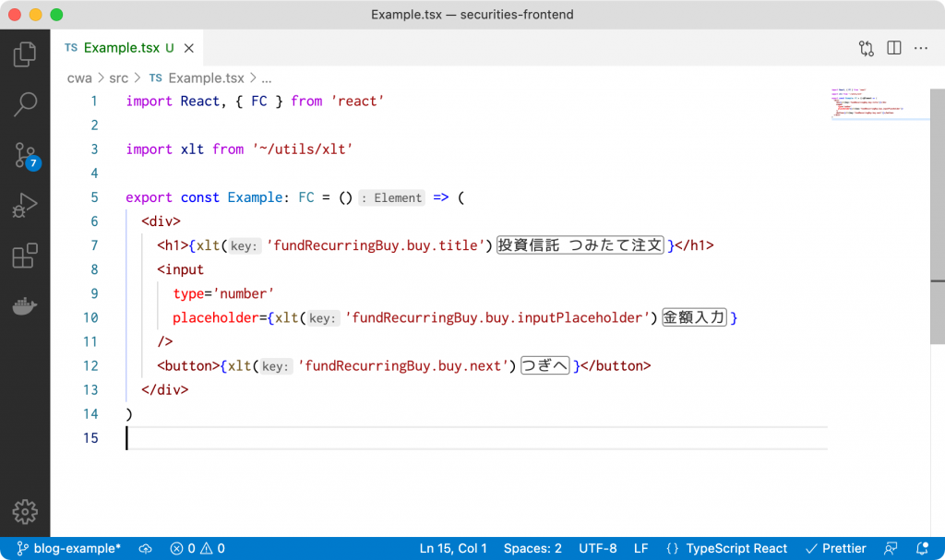Viewport: 945px width, 560px height.
Task: Split the editor to the right
Action: point(893,48)
